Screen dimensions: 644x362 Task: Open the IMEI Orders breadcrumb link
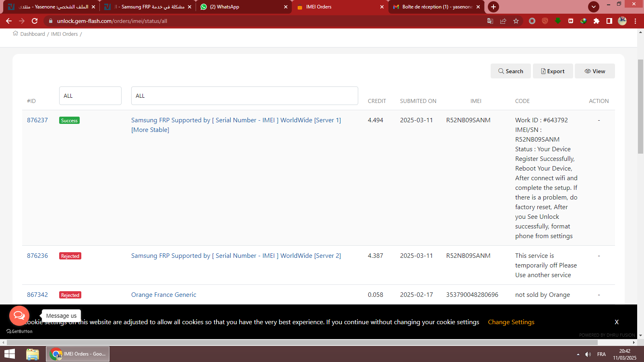[64, 34]
